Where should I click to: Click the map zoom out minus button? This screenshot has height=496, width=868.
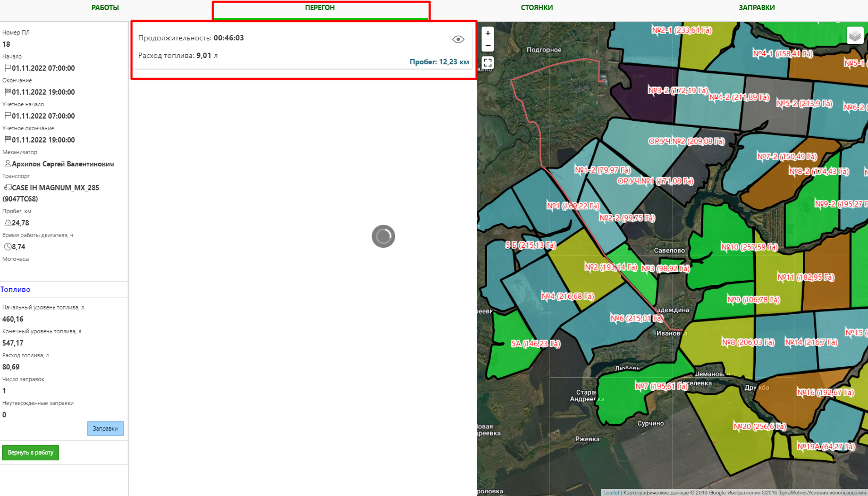coord(487,46)
